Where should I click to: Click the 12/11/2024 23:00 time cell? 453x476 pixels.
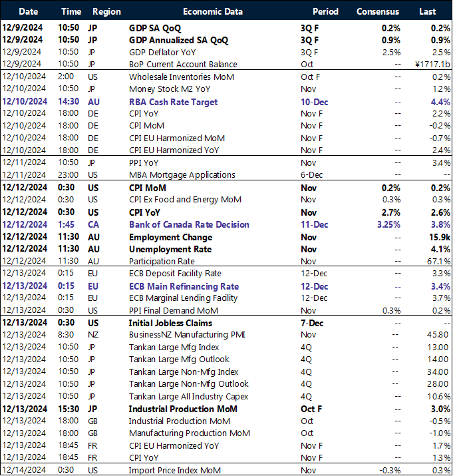tap(68, 175)
